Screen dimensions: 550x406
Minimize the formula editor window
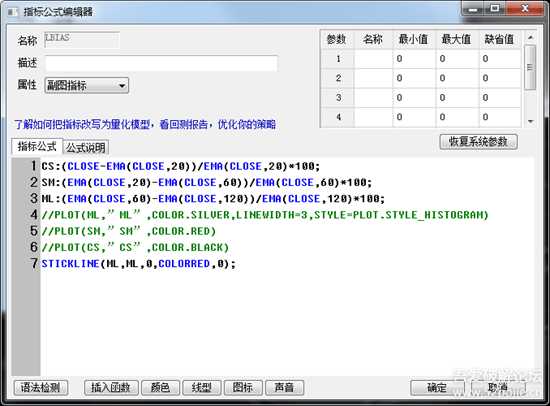click(473, 8)
